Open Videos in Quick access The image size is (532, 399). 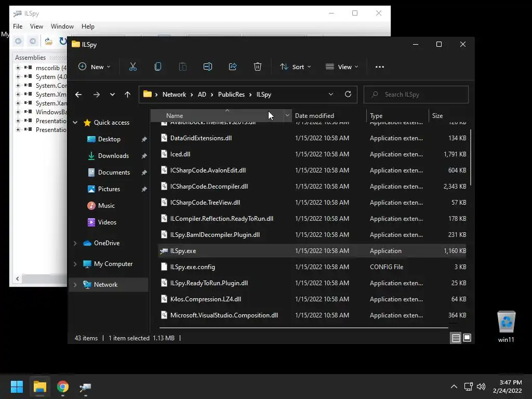[107, 222]
